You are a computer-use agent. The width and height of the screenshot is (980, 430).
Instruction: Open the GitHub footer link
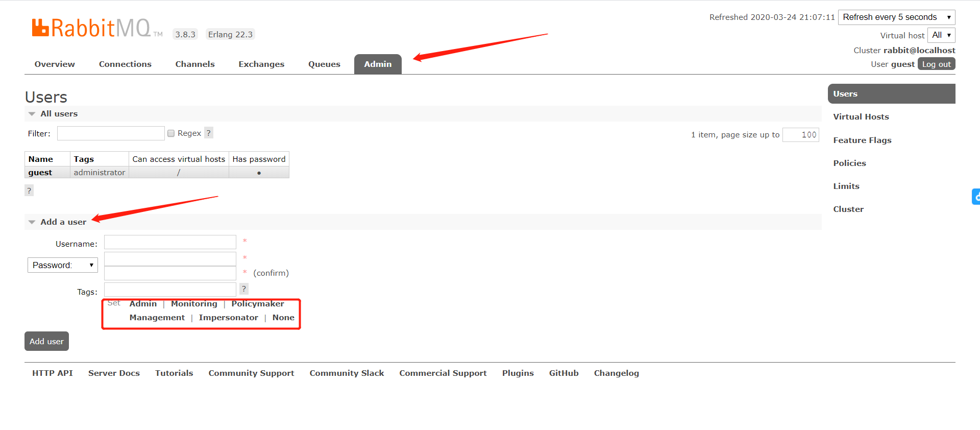coord(563,373)
